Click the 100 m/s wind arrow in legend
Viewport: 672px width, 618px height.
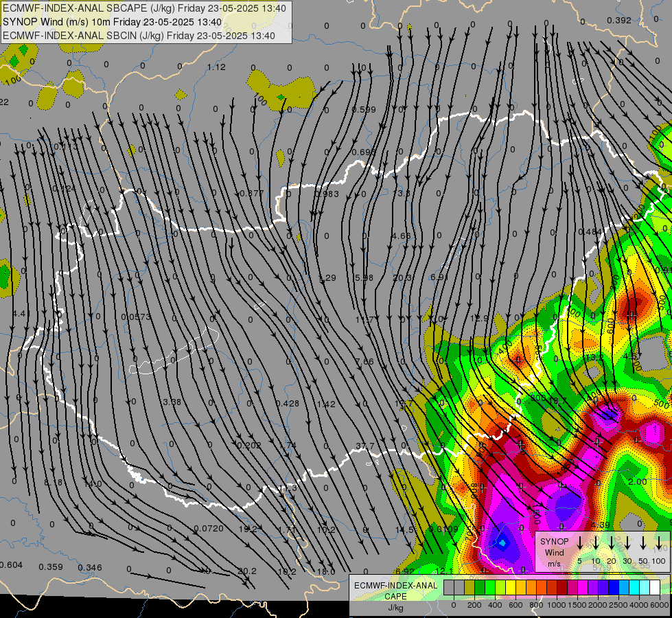click(659, 542)
